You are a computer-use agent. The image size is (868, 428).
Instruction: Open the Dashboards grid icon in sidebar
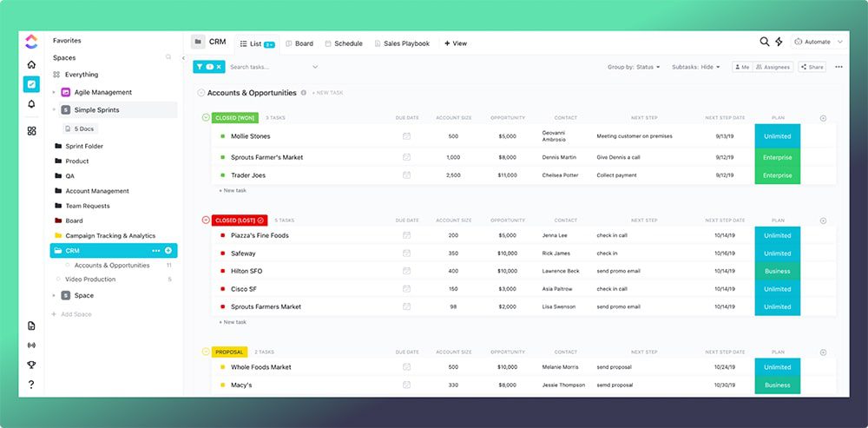31,131
